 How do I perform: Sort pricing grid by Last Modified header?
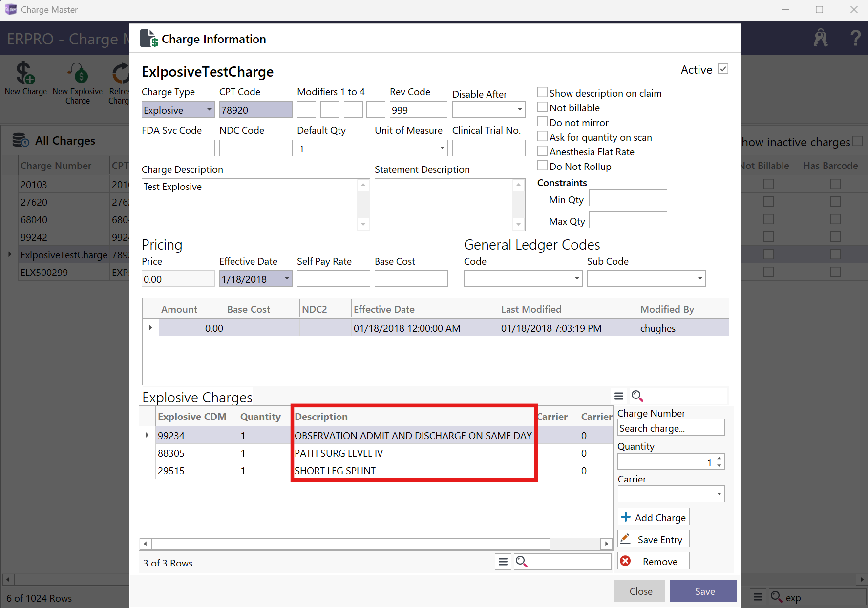point(568,309)
